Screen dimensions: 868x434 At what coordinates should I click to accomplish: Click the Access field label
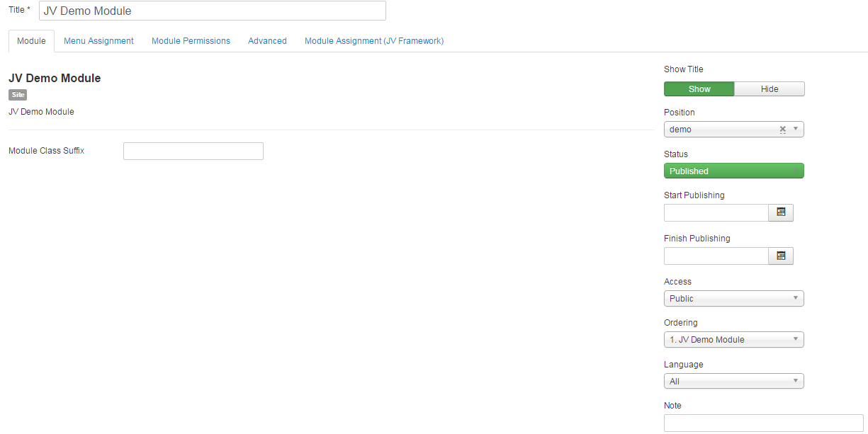(678, 282)
